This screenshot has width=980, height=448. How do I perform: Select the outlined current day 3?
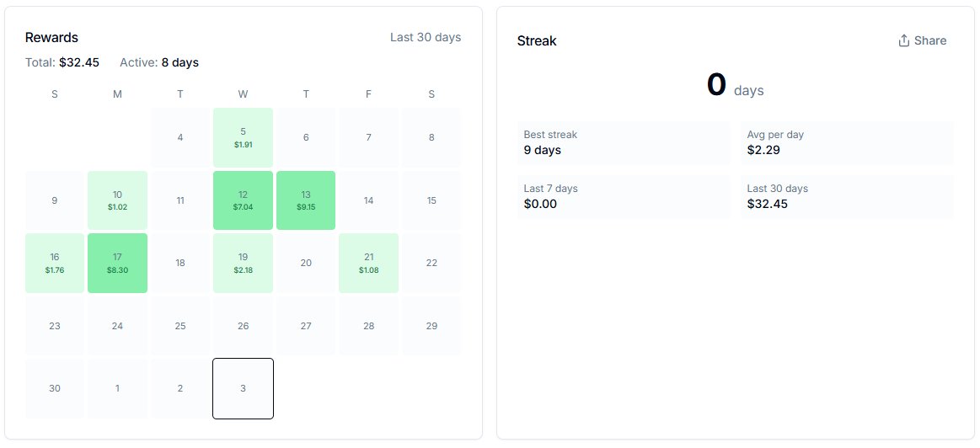tap(244, 389)
